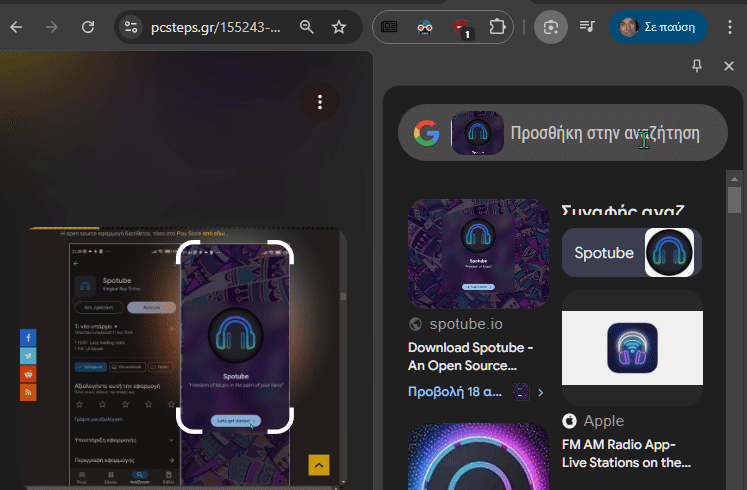Open the round three-dot overlay menu

tap(320, 102)
